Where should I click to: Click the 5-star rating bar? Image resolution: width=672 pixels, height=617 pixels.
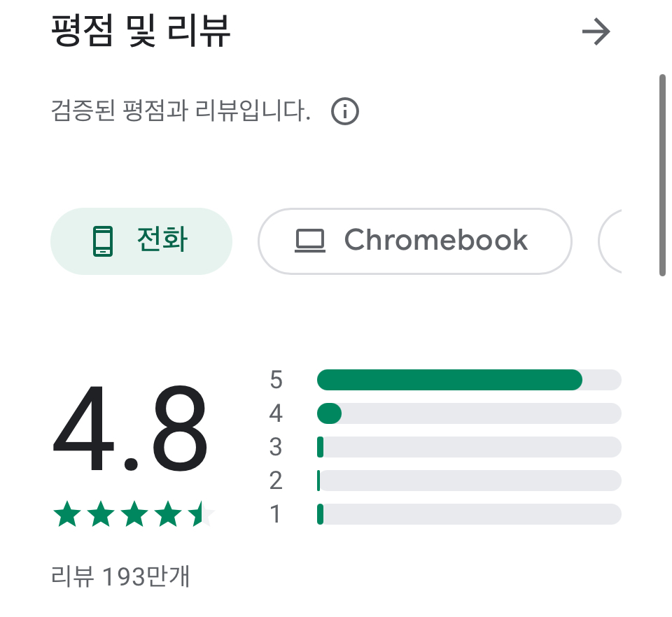[x=469, y=380]
